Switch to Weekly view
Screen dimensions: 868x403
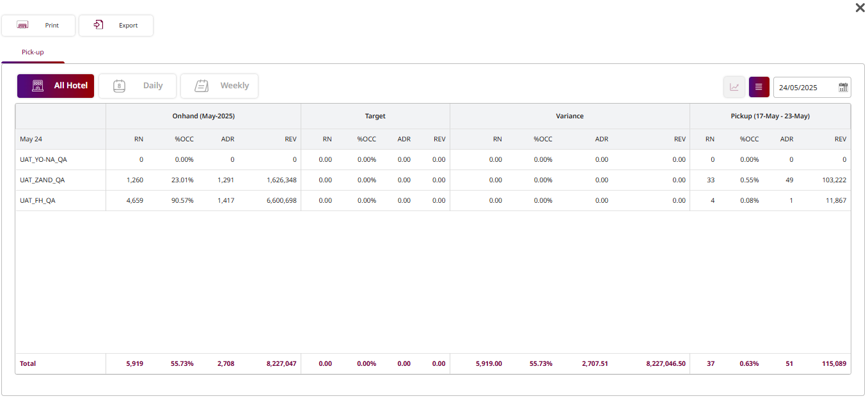(x=234, y=86)
